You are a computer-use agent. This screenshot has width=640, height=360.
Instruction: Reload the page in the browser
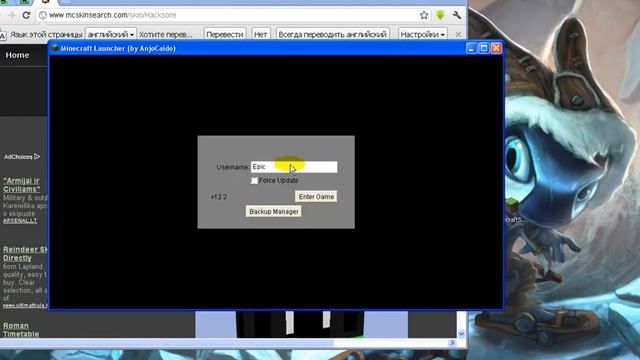coord(26,15)
